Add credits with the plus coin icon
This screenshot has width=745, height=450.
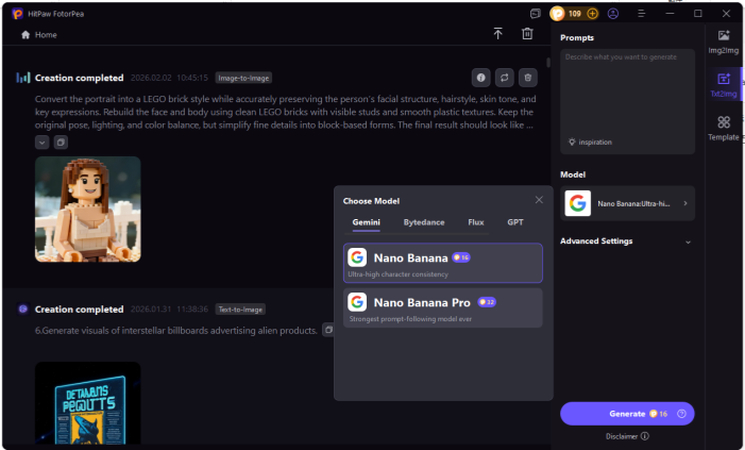coord(592,14)
